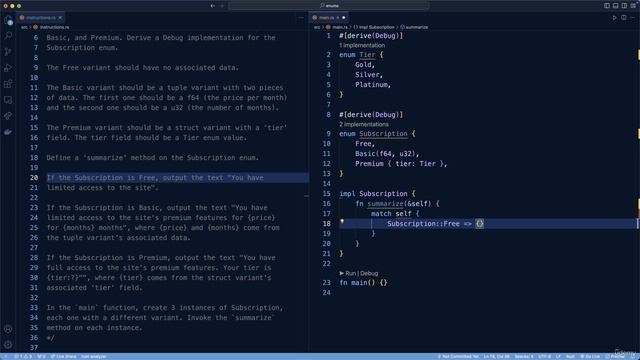Click the Prettier status bar item
This screenshot has width=640, height=360.
pos(615,356)
